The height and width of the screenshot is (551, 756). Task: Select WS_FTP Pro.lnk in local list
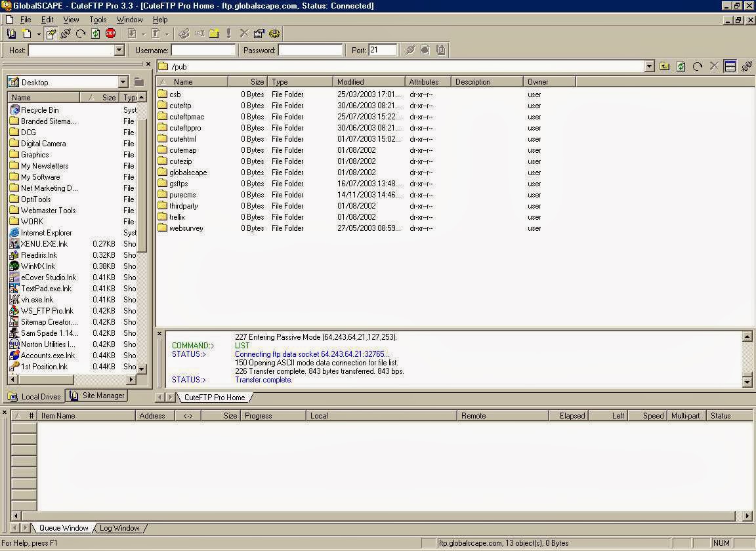pos(47,311)
